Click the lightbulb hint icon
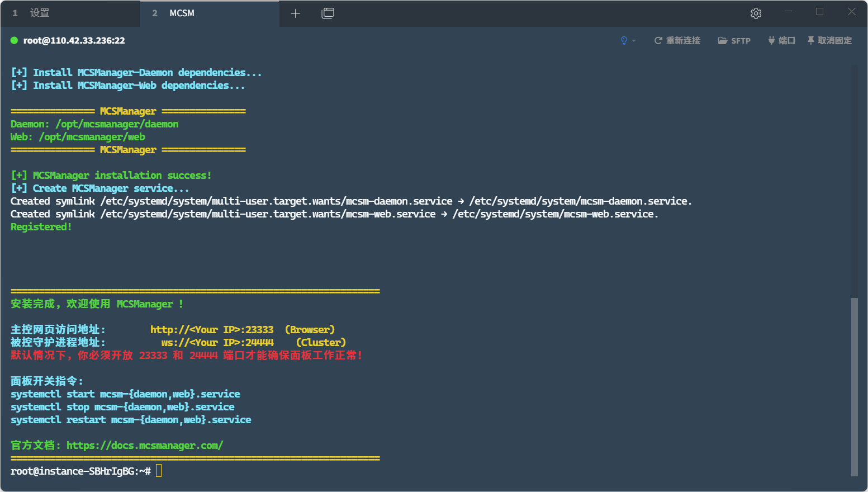The image size is (868, 492). tap(624, 40)
